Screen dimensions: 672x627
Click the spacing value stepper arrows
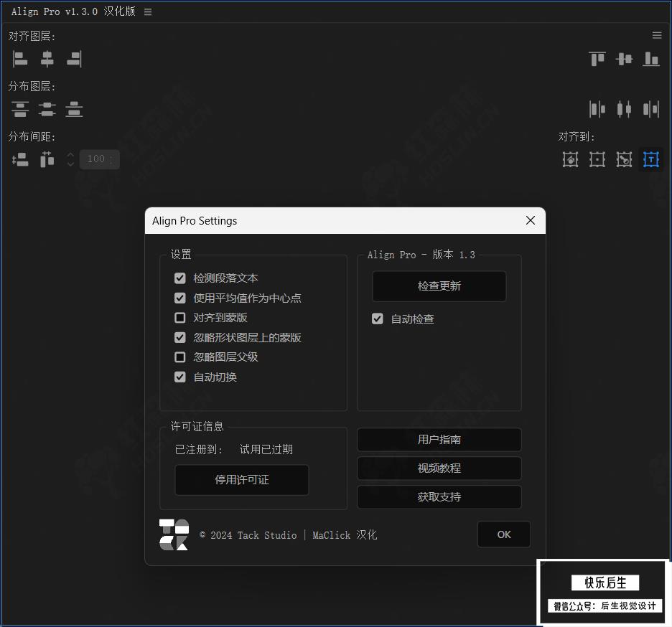click(x=70, y=159)
